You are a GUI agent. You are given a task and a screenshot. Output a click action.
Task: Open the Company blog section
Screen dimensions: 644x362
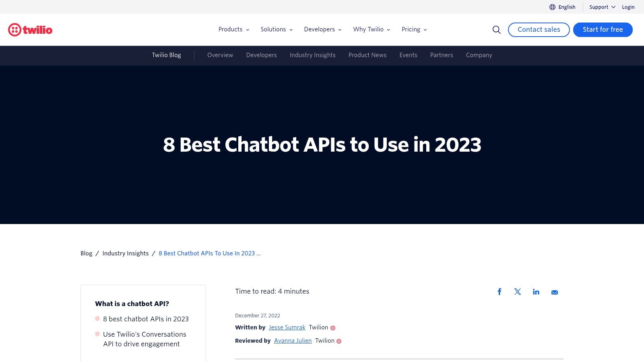tap(479, 55)
